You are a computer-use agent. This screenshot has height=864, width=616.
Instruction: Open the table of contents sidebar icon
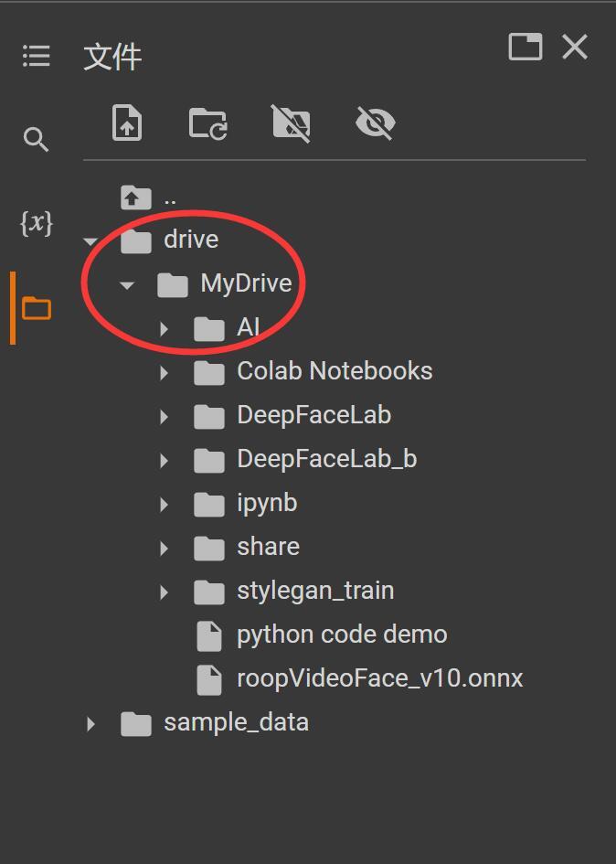[37, 56]
